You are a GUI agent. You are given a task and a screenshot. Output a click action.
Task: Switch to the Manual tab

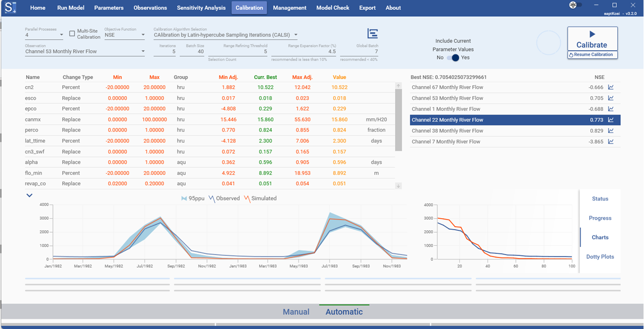(x=296, y=311)
